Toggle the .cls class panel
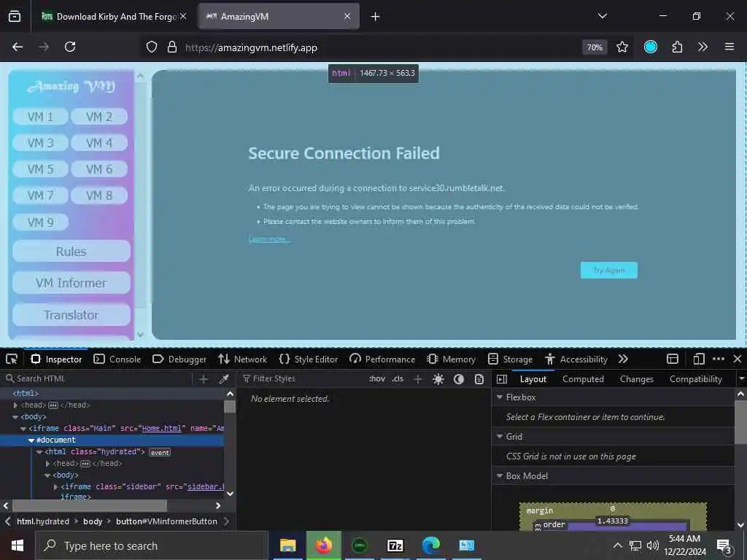Image resolution: width=747 pixels, height=560 pixels. coord(398,379)
